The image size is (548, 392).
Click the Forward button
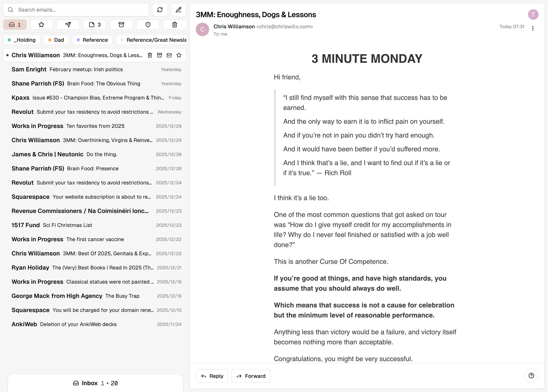(x=251, y=376)
